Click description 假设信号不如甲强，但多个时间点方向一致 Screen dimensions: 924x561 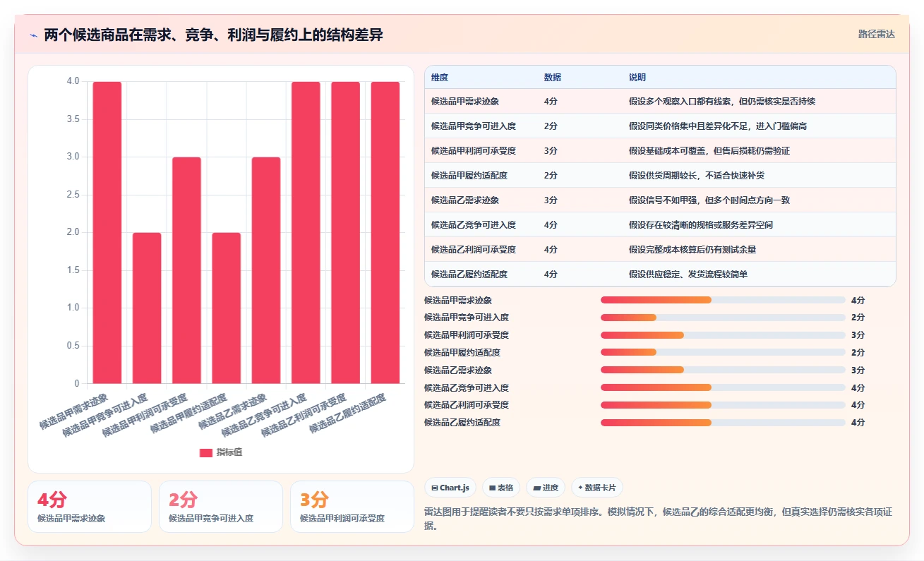point(709,200)
